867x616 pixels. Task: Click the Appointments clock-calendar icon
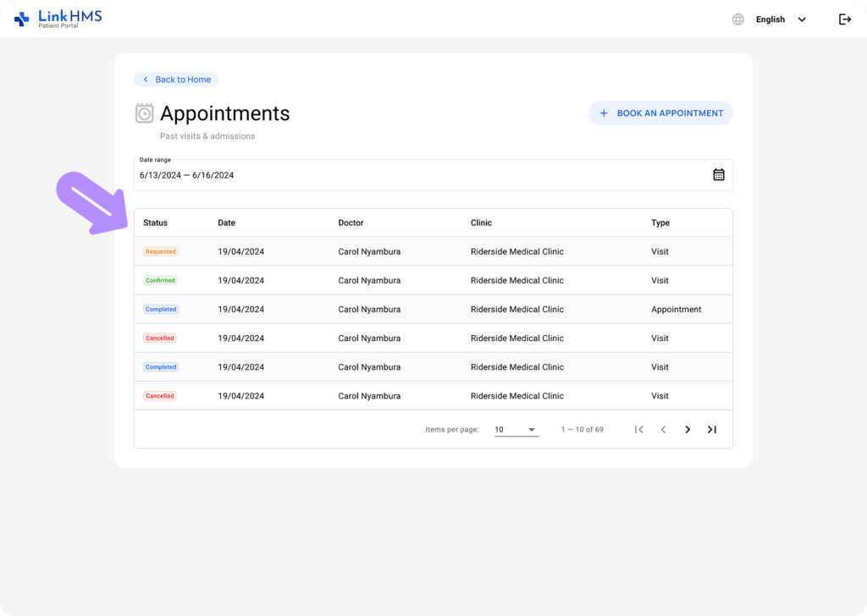point(144,113)
